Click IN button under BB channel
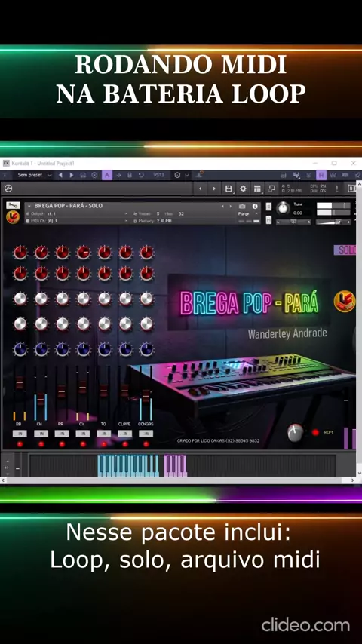 20,434
